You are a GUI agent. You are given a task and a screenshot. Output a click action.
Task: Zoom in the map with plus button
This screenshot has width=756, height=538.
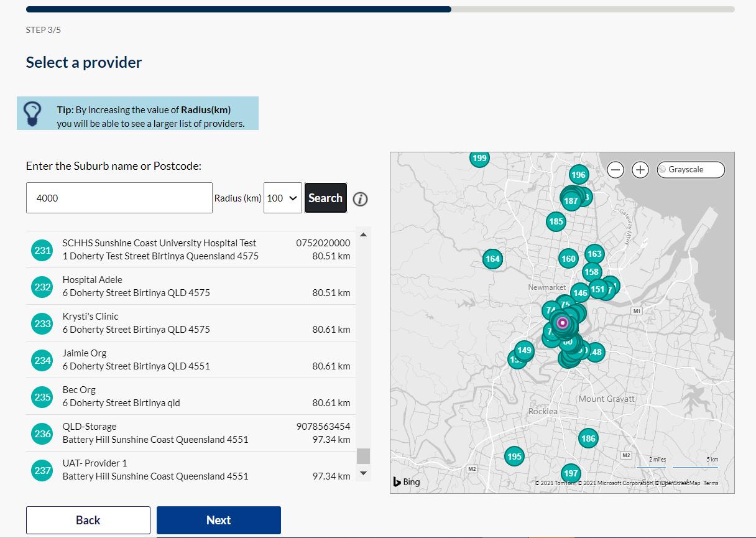pos(640,169)
